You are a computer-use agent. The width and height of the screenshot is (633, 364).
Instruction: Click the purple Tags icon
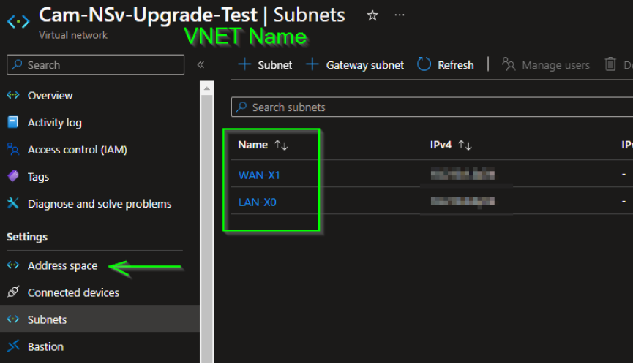click(x=12, y=177)
